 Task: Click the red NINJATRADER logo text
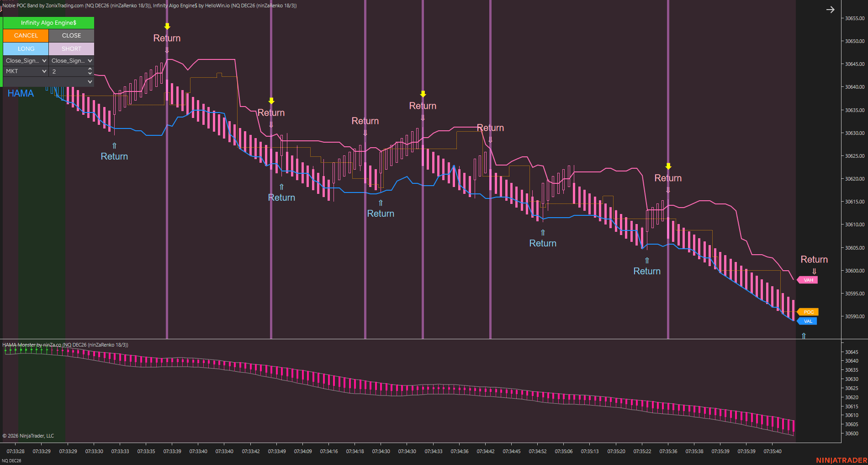(842, 460)
